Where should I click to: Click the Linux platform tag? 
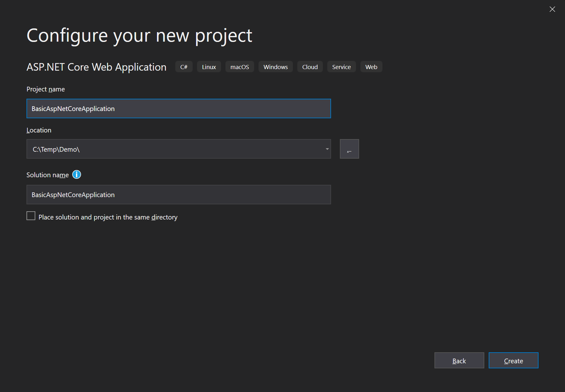pyautogui.click(x=209, y=67)
